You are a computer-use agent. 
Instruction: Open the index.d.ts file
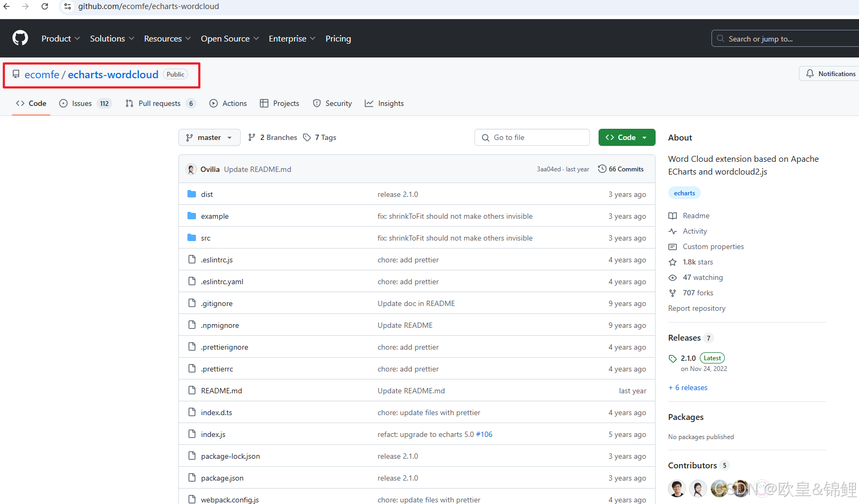(x=217, y=412)
